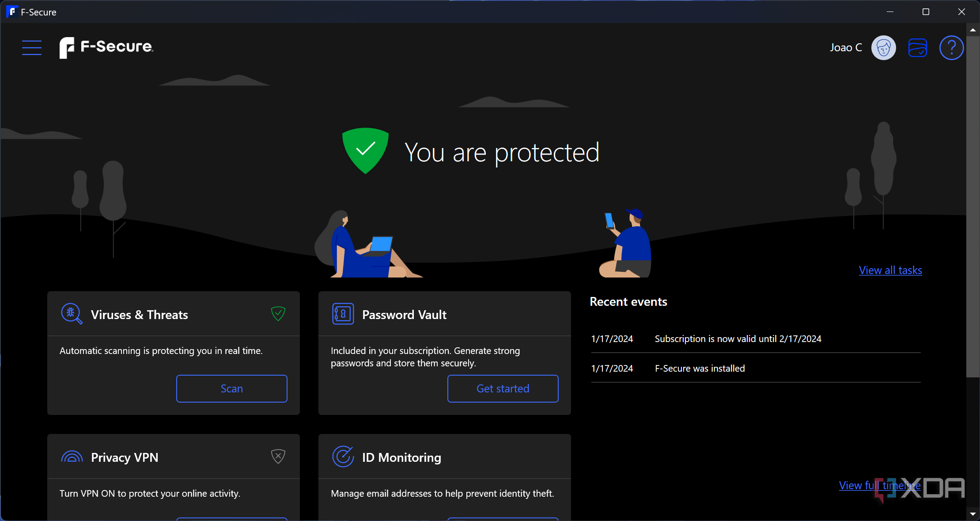Maximize the F-Secure window

point(926,12)
